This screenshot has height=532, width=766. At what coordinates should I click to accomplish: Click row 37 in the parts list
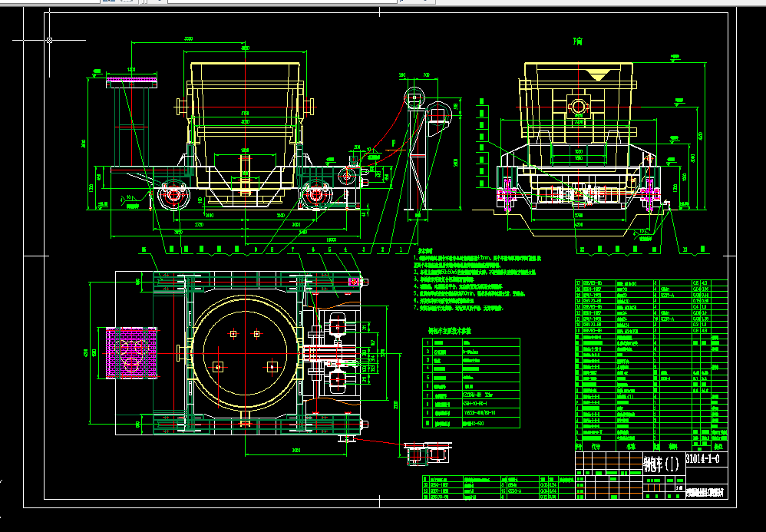point(651,283)
